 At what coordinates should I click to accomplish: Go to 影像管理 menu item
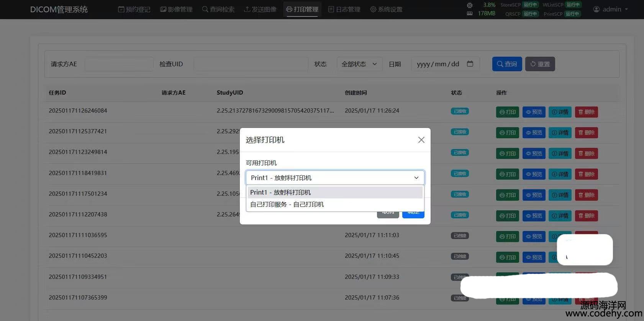click(176, 9)
